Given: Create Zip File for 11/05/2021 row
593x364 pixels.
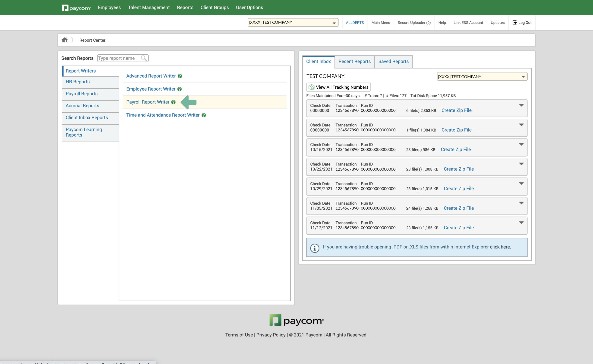Looking at the screenshot, I should (x=459, y=208).
